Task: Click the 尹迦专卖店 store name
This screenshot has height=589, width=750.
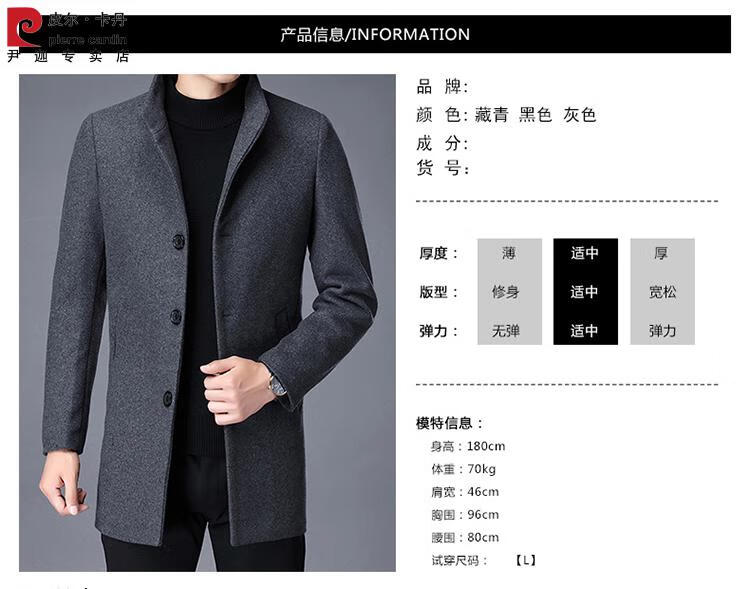Action: (x=68, y=56)
